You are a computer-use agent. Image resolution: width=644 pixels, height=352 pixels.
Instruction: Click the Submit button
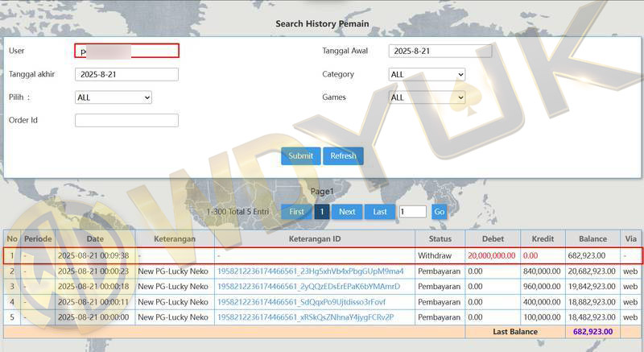click(300, 156)
